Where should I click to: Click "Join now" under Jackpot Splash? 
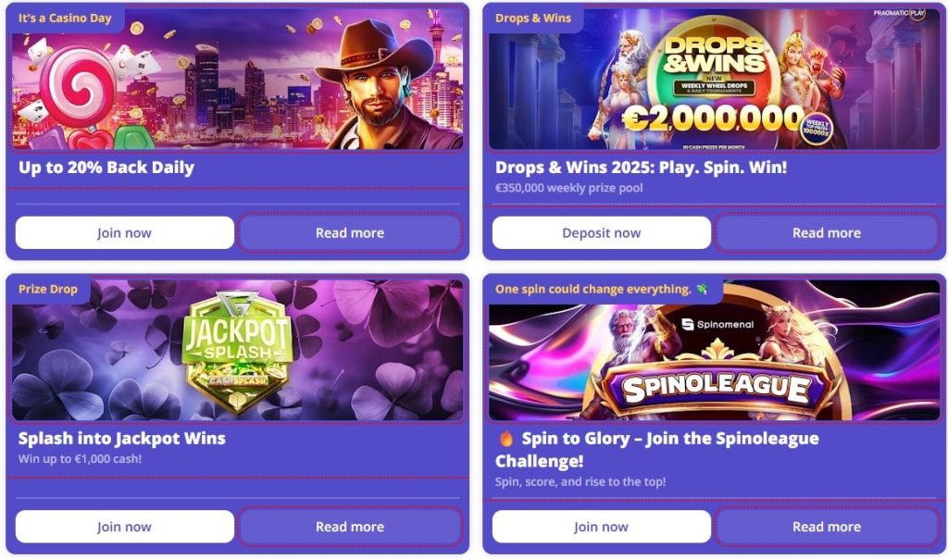[x=124, y=526]
